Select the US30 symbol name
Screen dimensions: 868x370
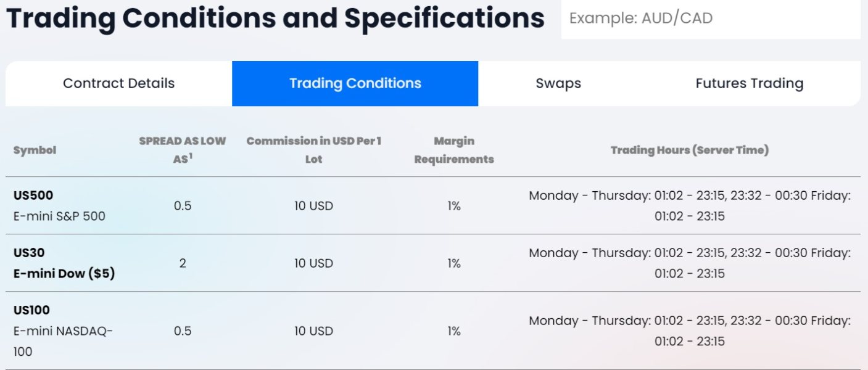29,253
